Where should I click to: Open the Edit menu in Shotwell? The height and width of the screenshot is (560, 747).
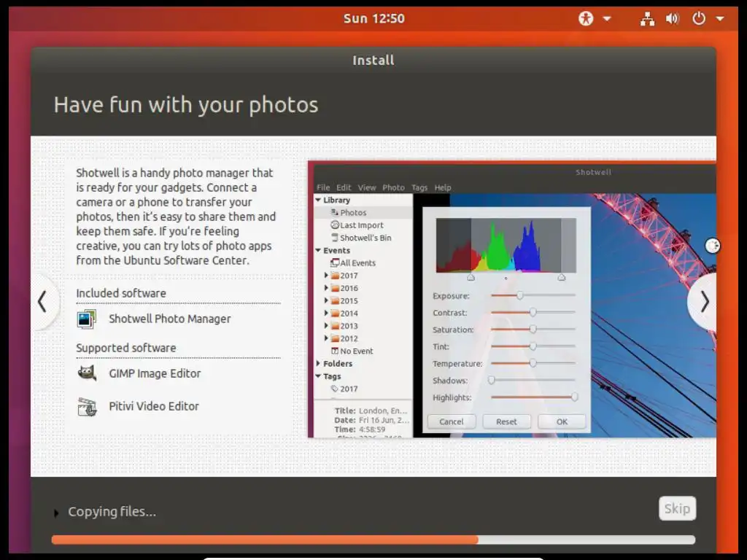click(x=344, y=187)
